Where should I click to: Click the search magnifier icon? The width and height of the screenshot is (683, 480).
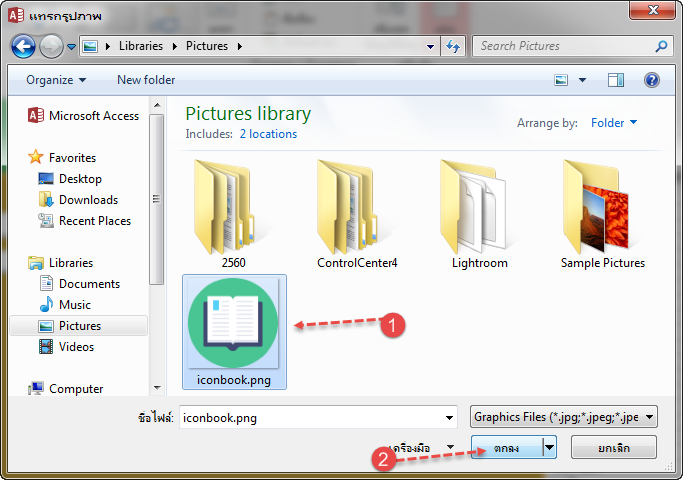pos(661,46)
